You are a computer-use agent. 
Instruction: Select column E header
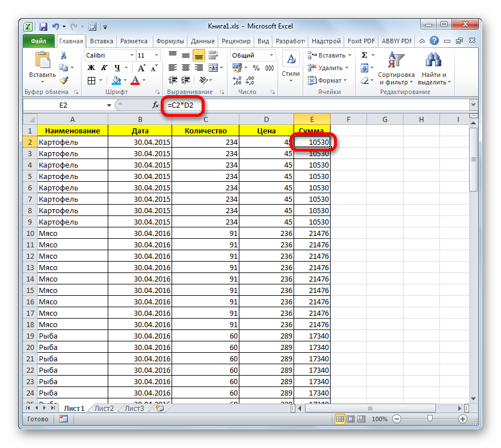pos(312,120)
